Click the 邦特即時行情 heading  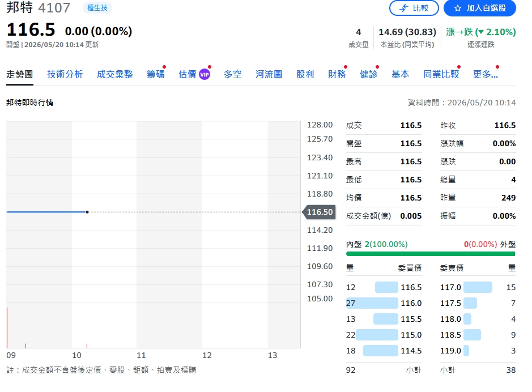pos(29,103)
